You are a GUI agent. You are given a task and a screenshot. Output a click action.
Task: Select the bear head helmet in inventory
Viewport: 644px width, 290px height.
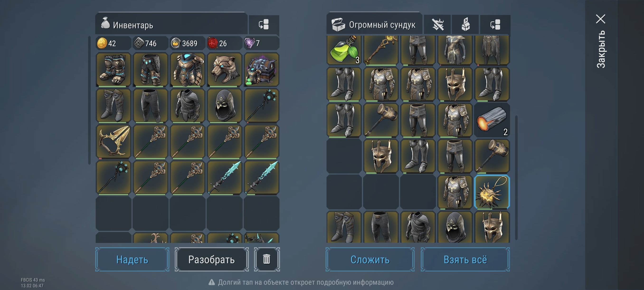[x=224, y=70]
